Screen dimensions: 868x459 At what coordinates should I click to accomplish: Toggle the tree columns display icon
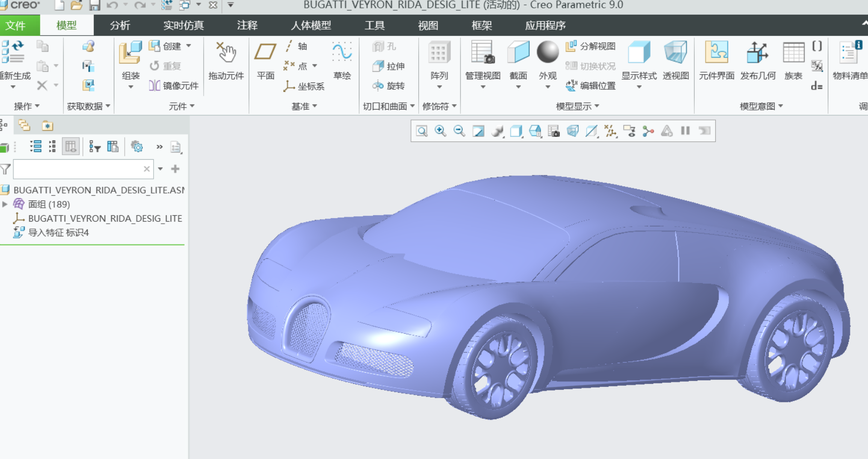coord(71,146)
